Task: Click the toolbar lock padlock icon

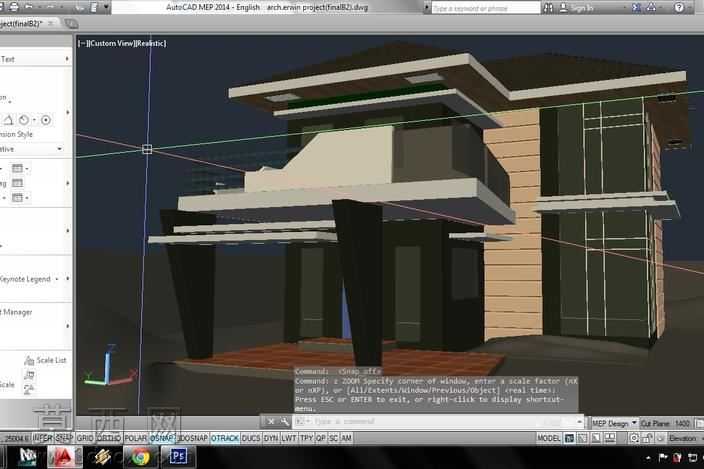Action: (x=647, y=438)
